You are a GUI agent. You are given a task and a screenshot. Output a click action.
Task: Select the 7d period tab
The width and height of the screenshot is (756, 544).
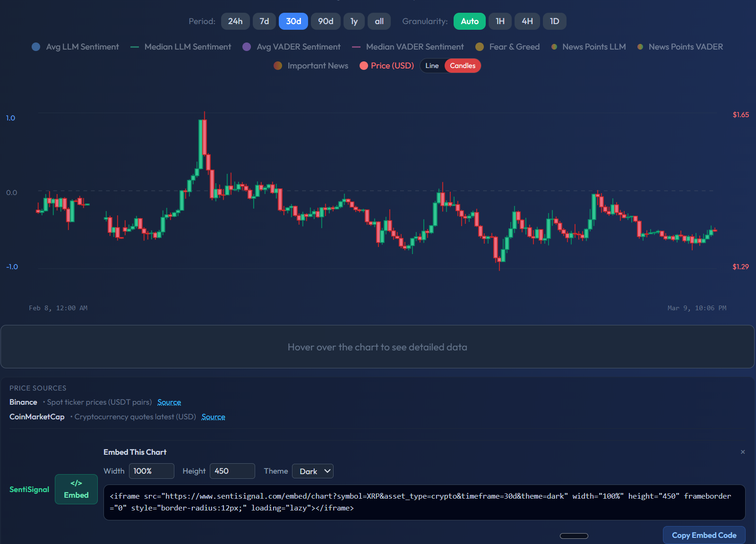click(x=264, y=21)
